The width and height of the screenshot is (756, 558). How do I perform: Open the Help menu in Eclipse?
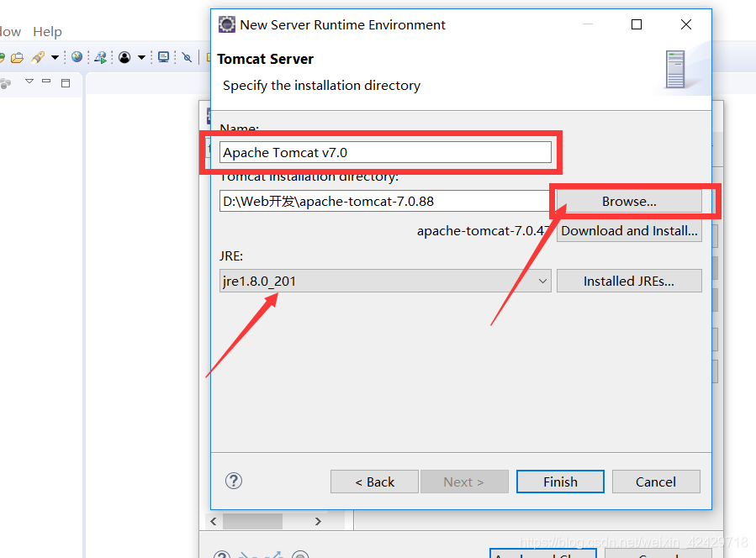(47, 32)
